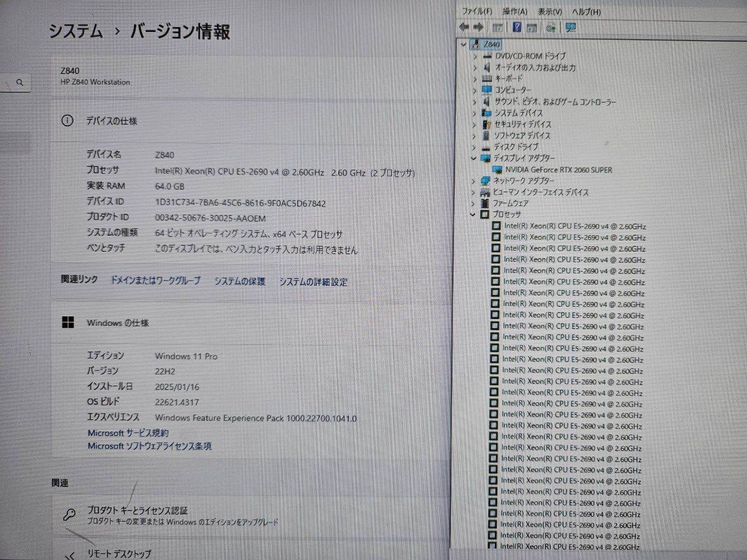Image resolution: width=747 pixels, height=560 pixels.
Task: Click the search magnifier icon in Settings sidebar
Action: 20,83
